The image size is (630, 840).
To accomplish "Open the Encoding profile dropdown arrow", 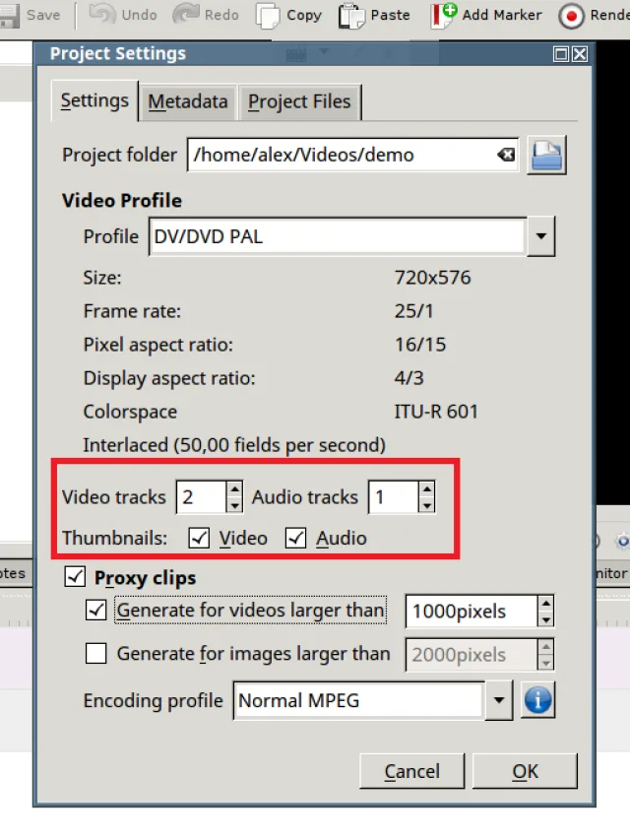I will click(499, 700).
